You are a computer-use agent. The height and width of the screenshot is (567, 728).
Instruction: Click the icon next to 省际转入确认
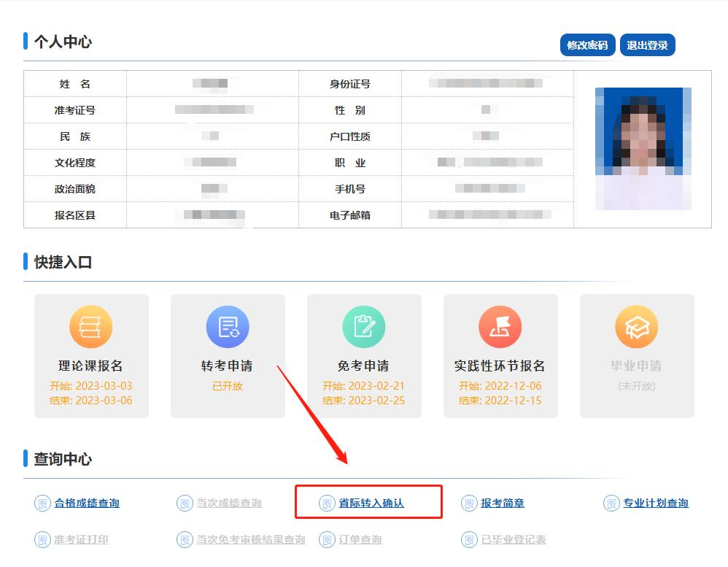pyautogui.click(x=327, y=502)
